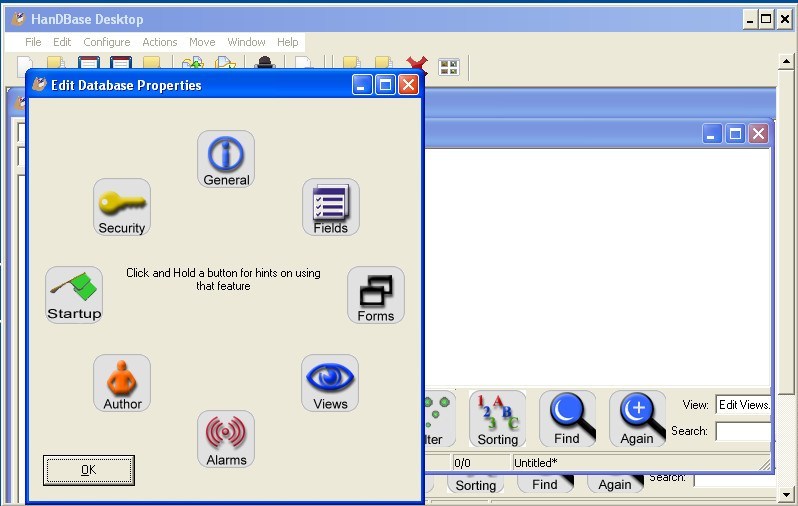Click the Untitled* status bar text
This screenshot has width=798, height=506.
pyautogui.click(x=536, y=463)
